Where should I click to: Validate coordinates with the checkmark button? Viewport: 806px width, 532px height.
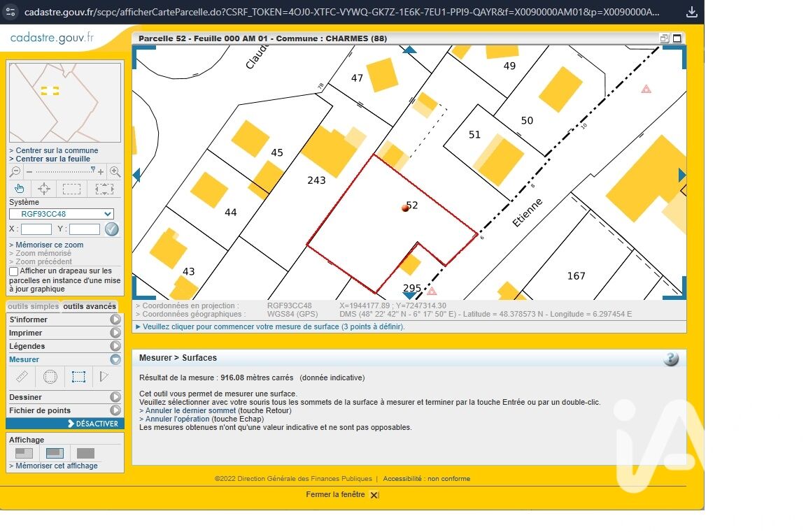tap(112, 229)
